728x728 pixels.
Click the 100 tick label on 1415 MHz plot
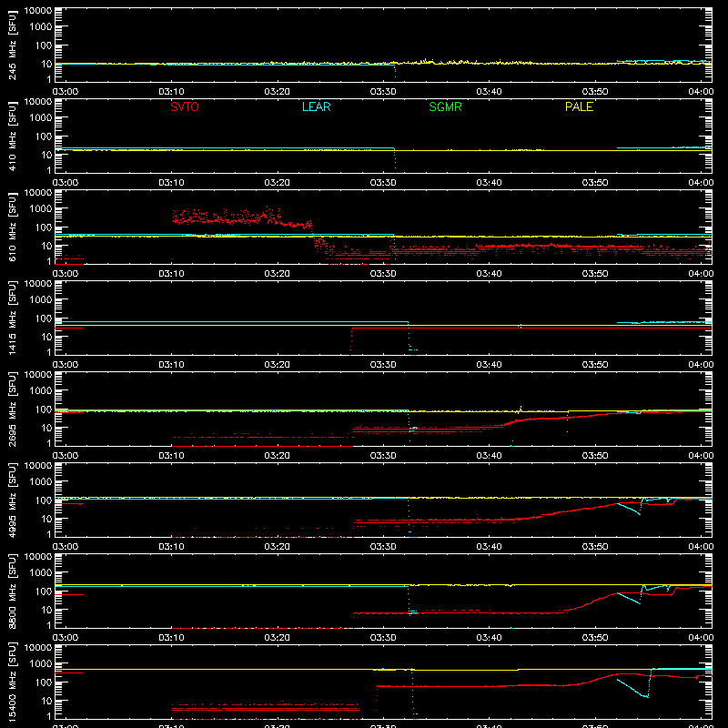click(x=44, y=318)
